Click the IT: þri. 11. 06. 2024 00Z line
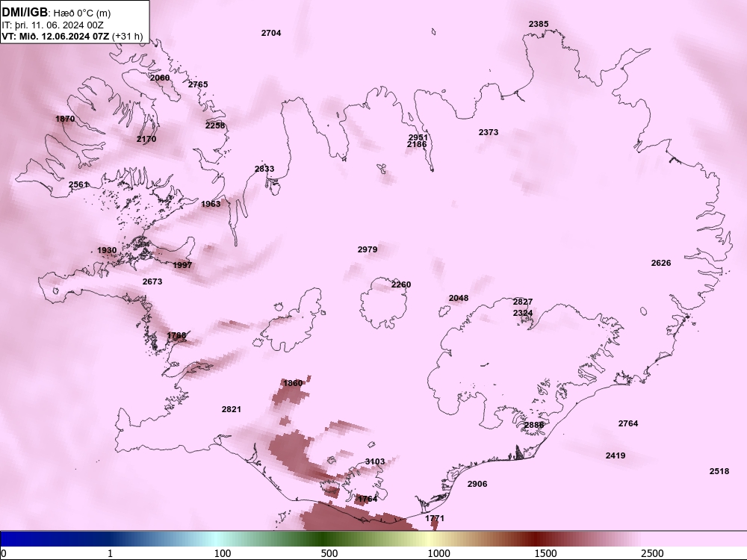This screenshot has height=560, width=747. (53, 25)
